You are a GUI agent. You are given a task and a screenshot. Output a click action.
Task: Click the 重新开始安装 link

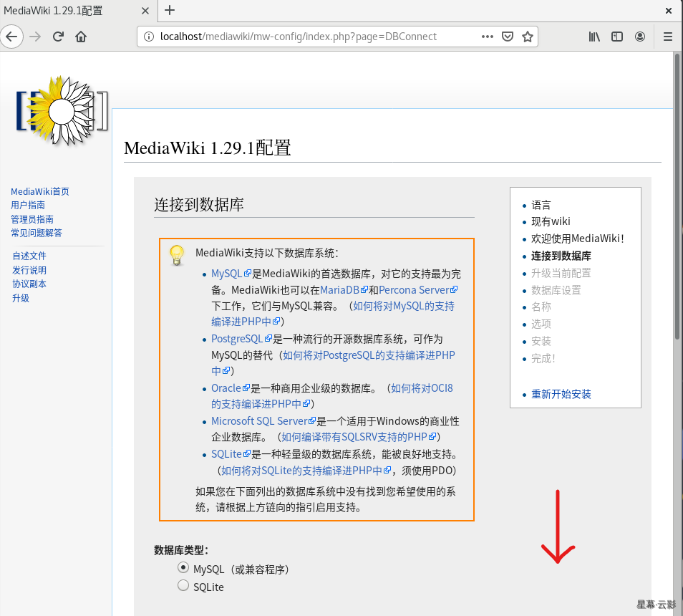click(561, 394)
